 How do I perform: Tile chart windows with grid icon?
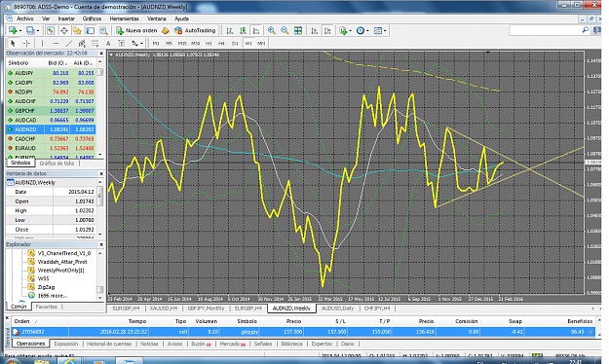coord(298,30)
